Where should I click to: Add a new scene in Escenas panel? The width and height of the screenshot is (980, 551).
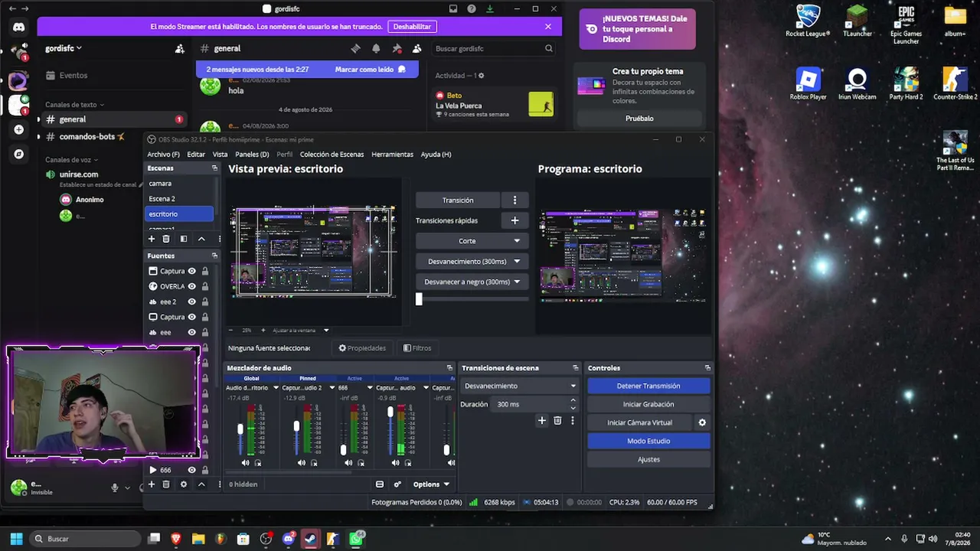152,239
